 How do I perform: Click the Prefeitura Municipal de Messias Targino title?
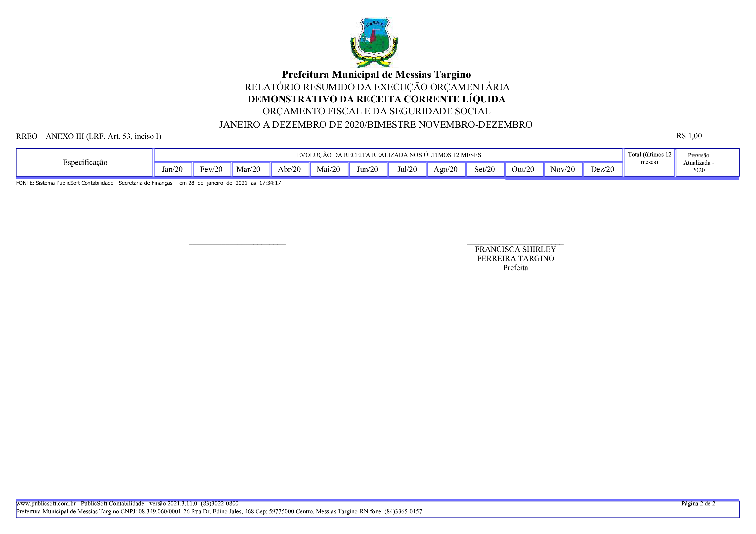[x=376, y=74]
